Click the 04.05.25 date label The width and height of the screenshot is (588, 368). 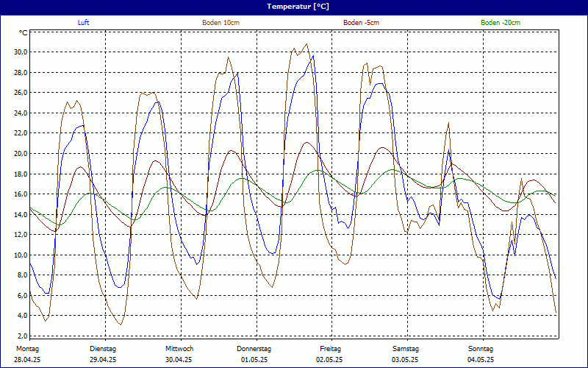pos(481,360)
